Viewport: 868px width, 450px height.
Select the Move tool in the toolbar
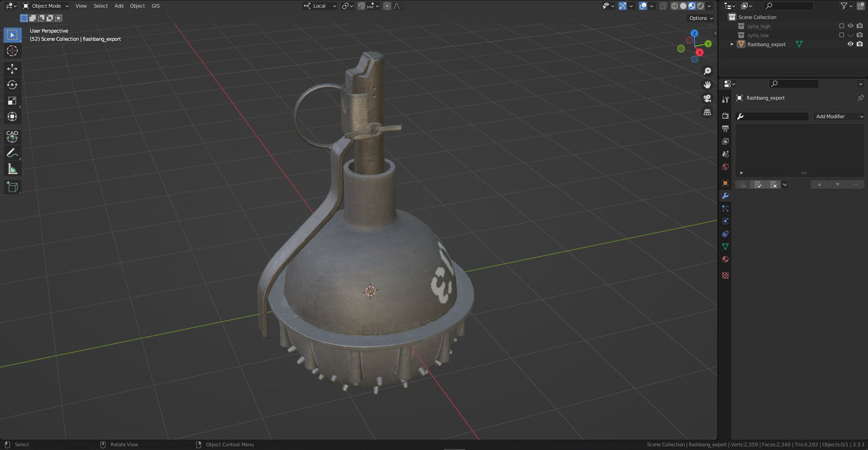(12, 68)
